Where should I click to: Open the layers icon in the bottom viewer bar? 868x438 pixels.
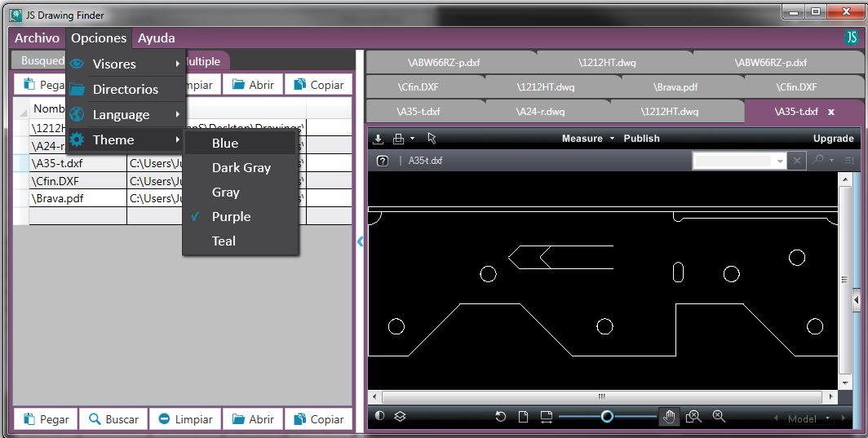400,417
